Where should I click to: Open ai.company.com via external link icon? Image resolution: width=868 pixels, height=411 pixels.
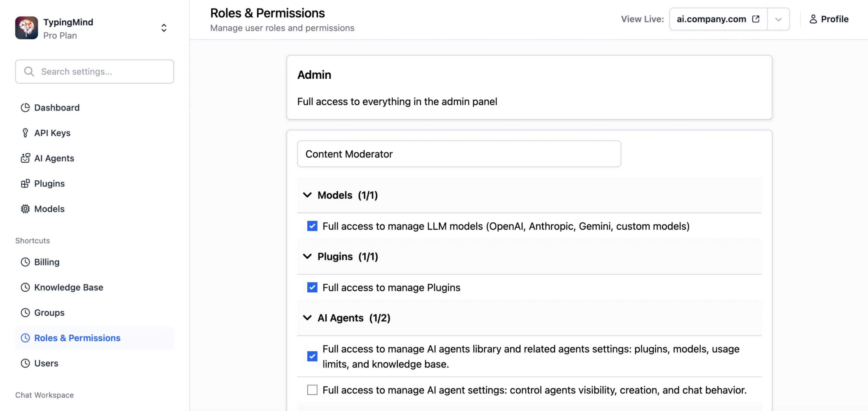756,19
